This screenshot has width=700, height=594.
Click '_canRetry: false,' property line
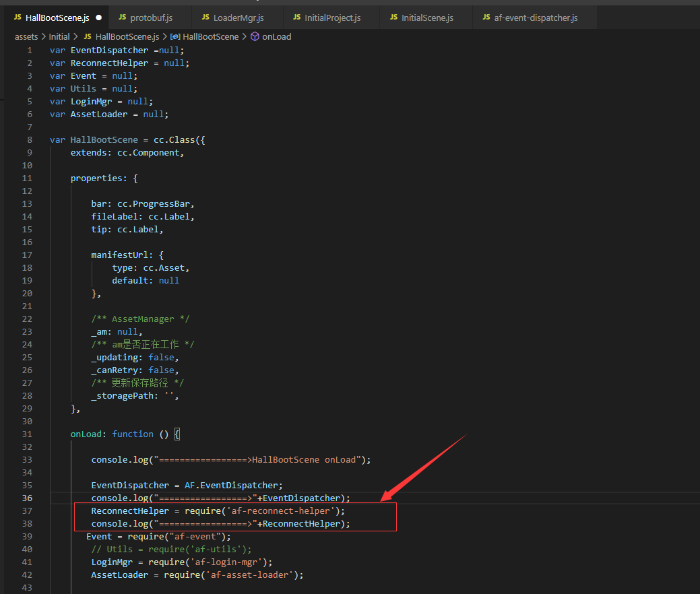click(x=135, y=370)
